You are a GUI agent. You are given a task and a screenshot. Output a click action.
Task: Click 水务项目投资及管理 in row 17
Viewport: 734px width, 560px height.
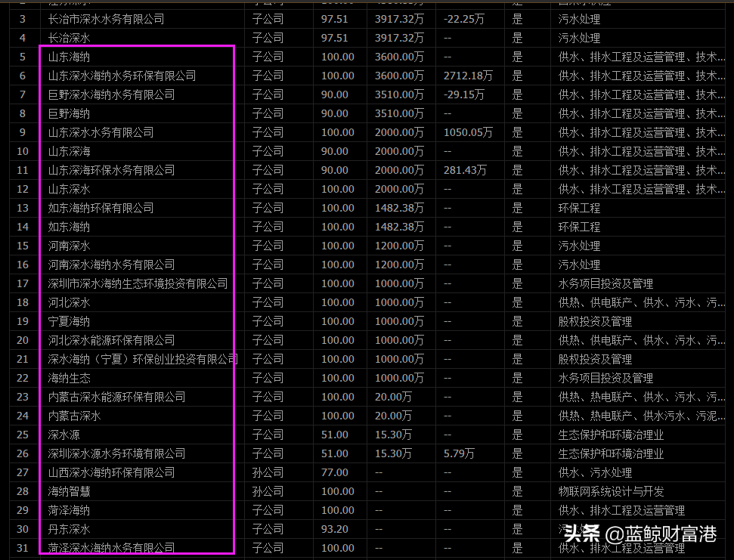(x=605, y=283)
